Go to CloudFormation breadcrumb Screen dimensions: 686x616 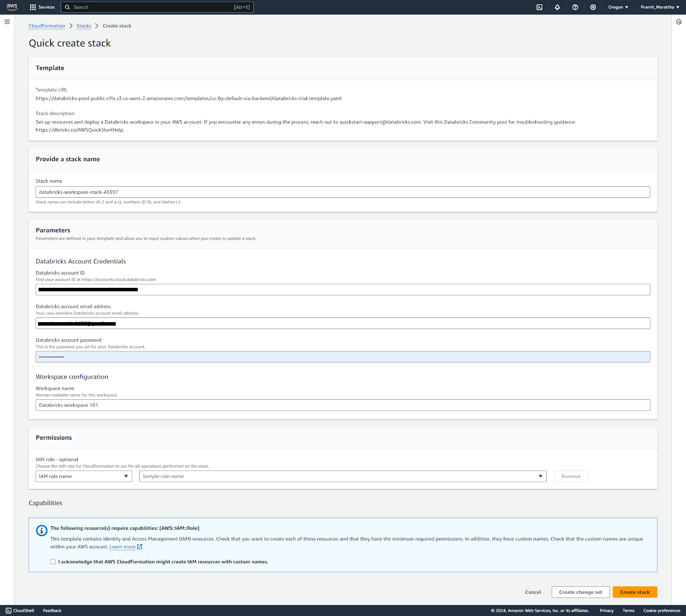tap(47, 26)
